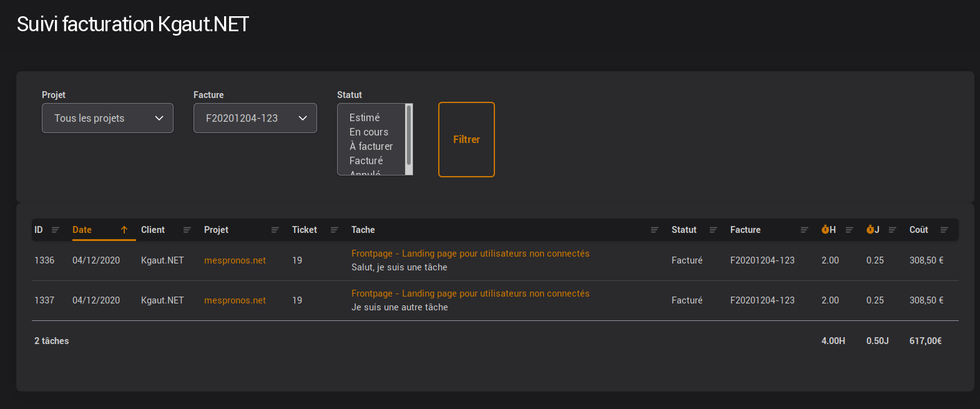Select 'En cours' in Statut list
Screen dimensions: 980x409
(x=369, y=132)
